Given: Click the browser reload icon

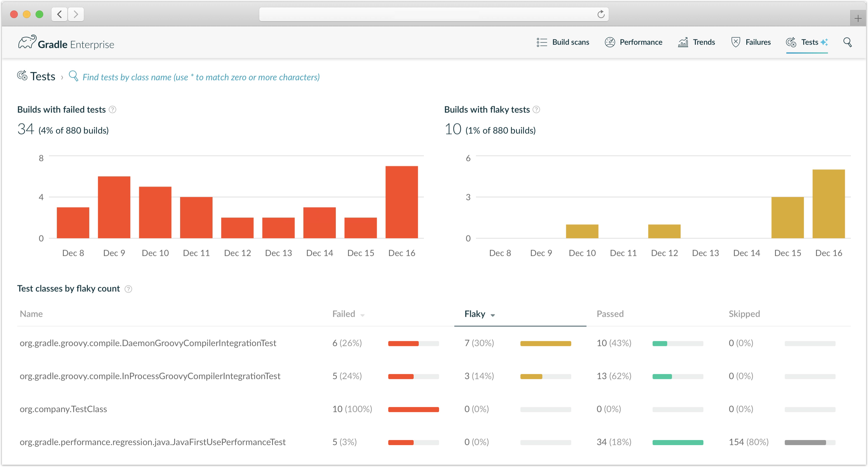Looking at the screenshot, I should [x=601, y=14].
